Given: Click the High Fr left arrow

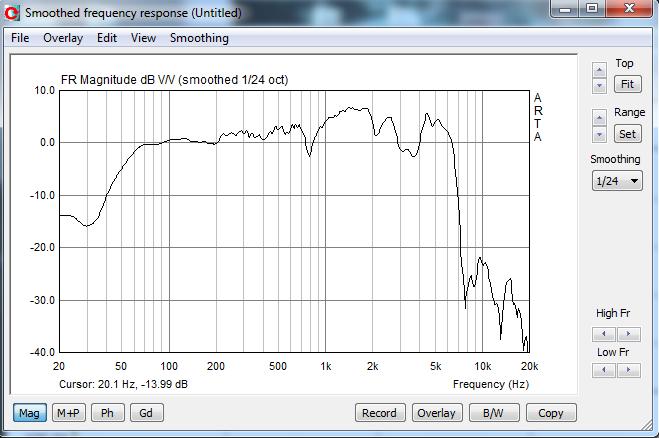Looking at the screenshot, I should pyautogui.click(x=604, y=334).
